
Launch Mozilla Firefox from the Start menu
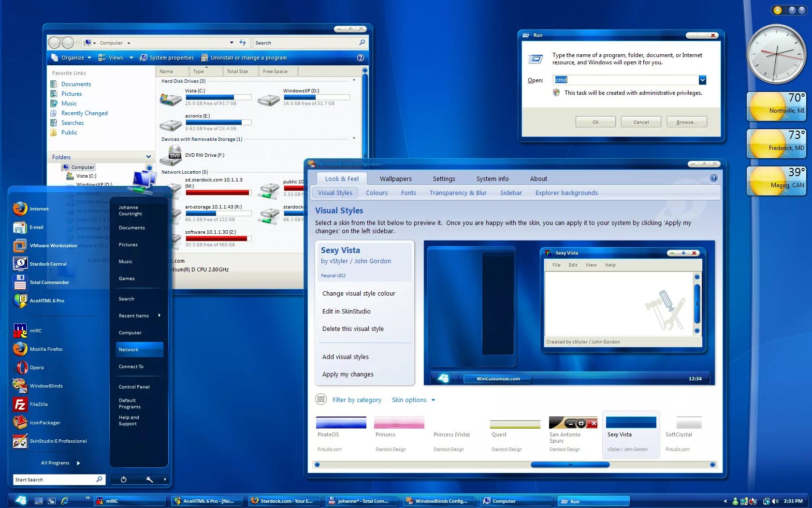click(38, 349)
